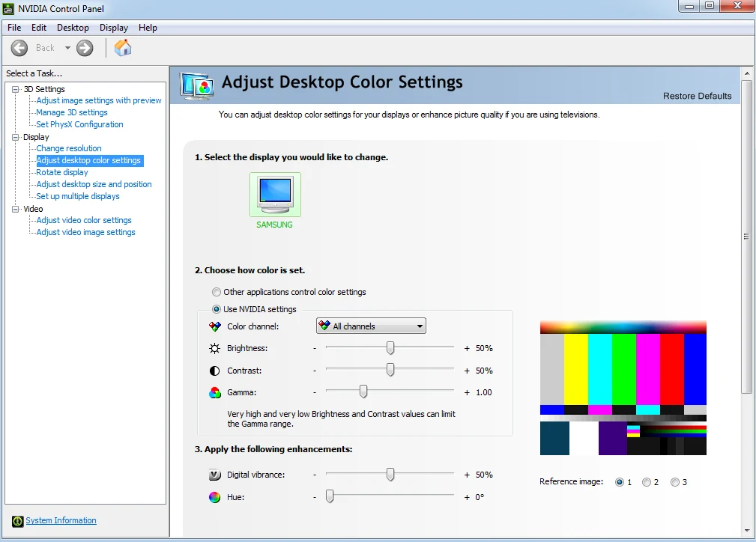Click the Brightness sun icon
Image resolution: width=756 pixels, height=542 pixels.
pyautogui.click(x=214, y=348)
